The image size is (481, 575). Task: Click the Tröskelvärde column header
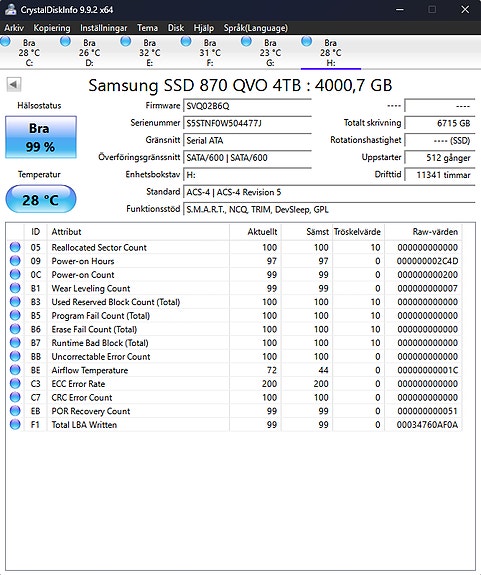click(358, 232)
